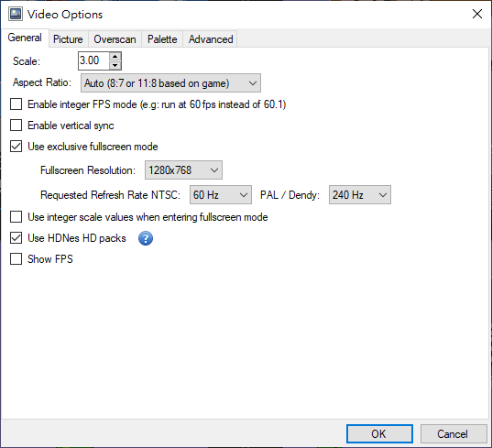
Task: Click the Cancel button
Action: (x=453, y=434)
